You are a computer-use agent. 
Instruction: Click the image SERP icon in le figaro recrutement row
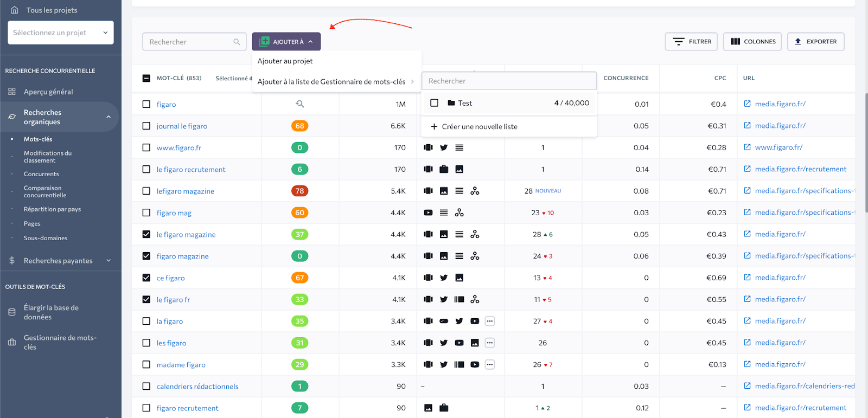click(459, 169)
